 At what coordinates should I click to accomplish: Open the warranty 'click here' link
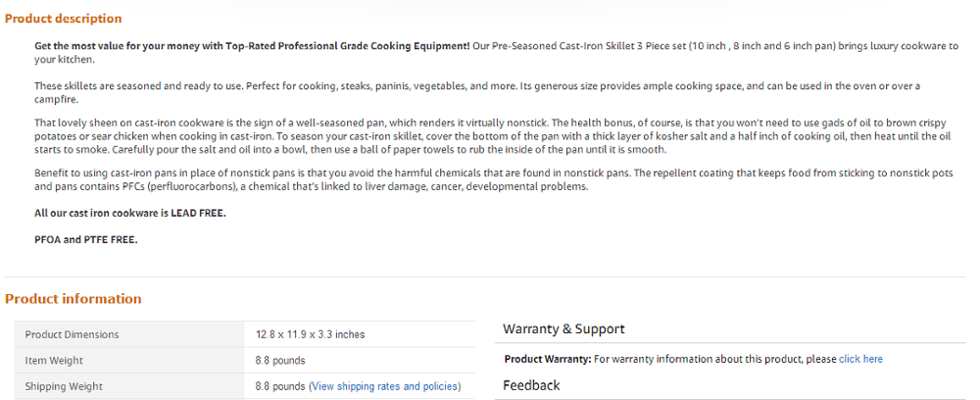coord(860,359)
